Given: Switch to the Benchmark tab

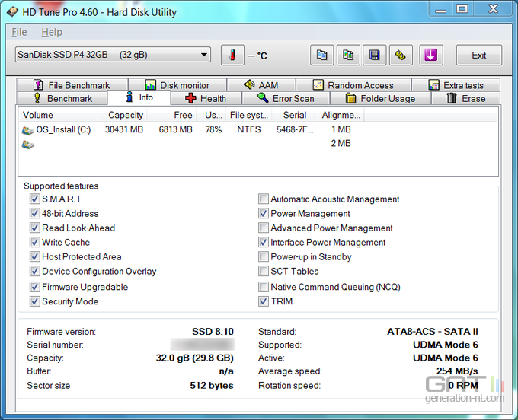Looking at the screenshot, I should tap(62, 98).
